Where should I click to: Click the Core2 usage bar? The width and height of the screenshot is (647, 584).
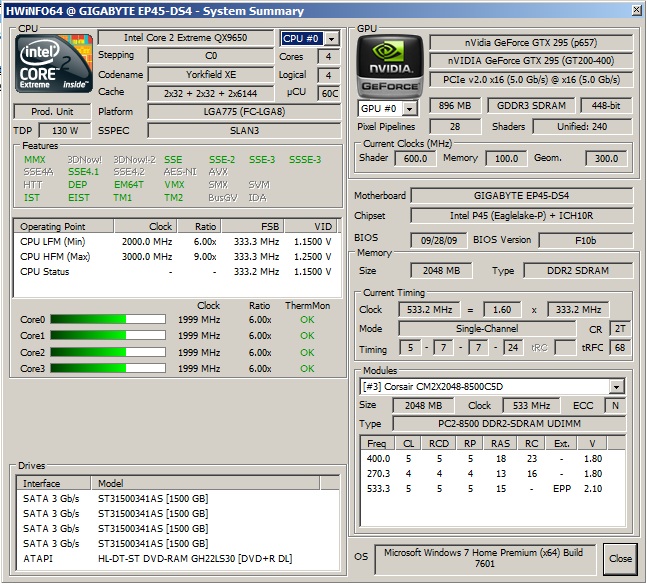pyautogui.click(x=108, y=352)
